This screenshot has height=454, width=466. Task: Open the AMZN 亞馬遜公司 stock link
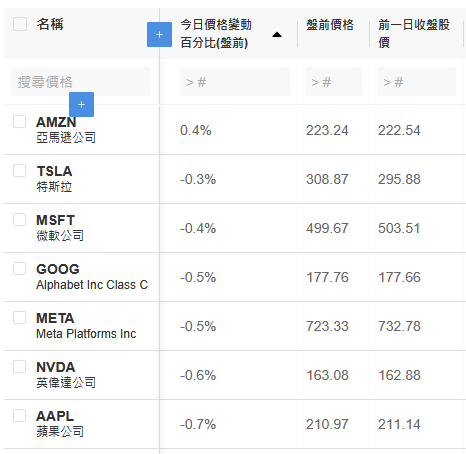pyautogui.click(x=66, y=130)
